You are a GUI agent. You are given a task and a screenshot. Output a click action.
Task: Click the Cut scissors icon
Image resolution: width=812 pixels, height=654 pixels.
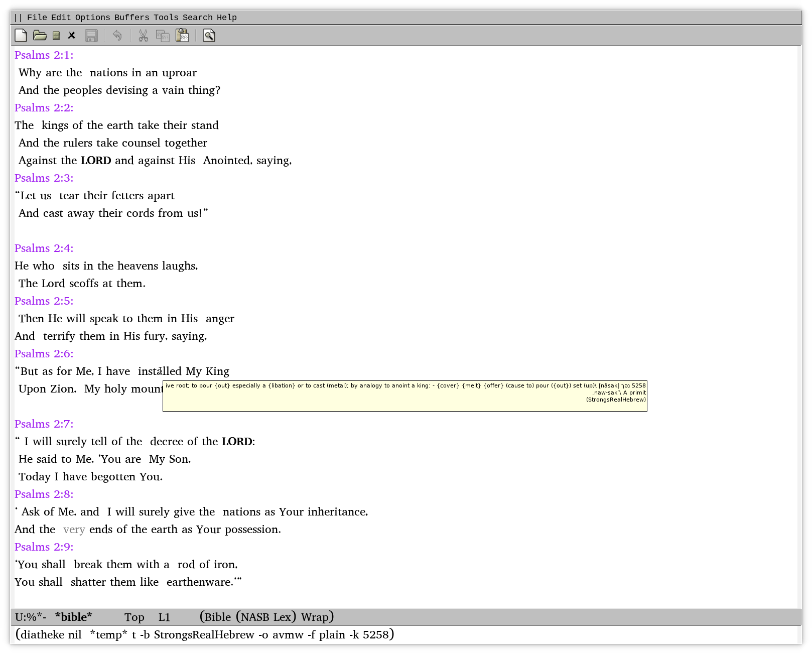point(144,36)
